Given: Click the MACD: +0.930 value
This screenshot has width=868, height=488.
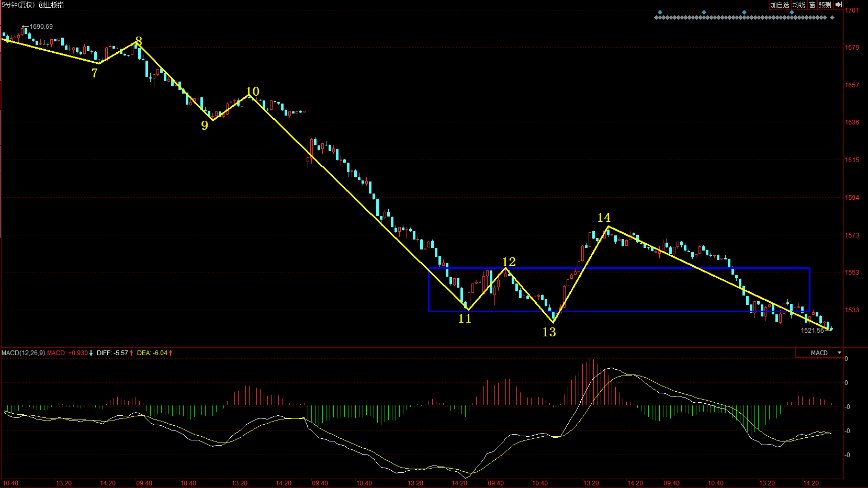Looking at the screenshot, I should pos(67,353).
